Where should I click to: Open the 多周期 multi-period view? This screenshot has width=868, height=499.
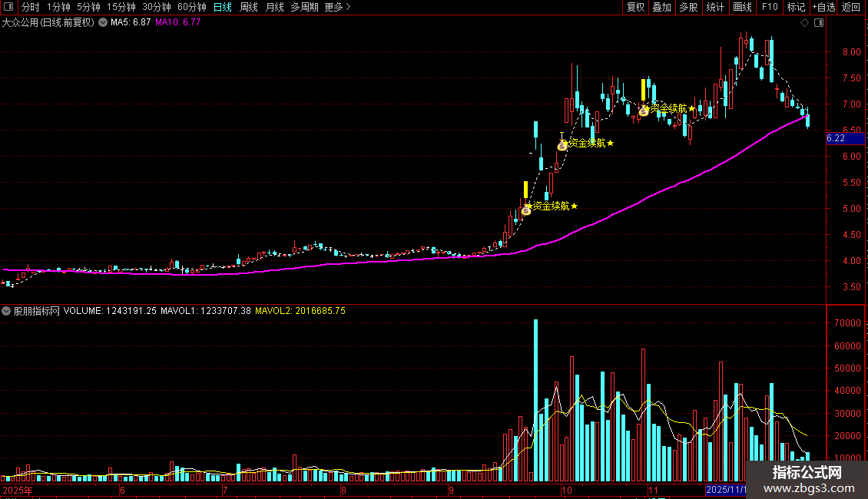[x=304, y=7]
